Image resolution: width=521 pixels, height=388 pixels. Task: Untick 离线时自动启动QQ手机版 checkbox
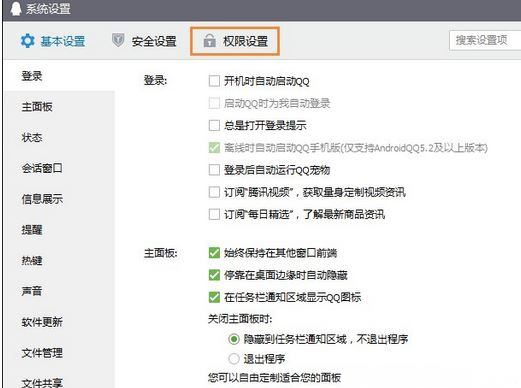point(214,147)
